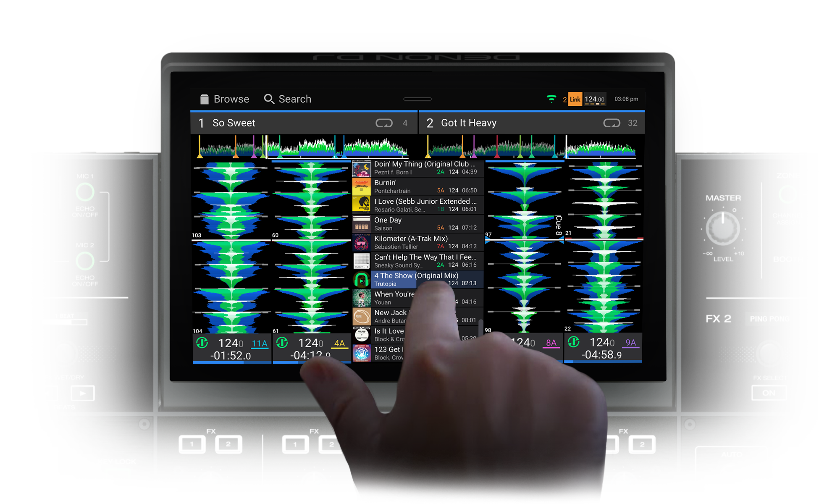Viewport: 840px width, 504px height.
Task: Pull down the top-center drawer handle
Action: tap(417, 99)
